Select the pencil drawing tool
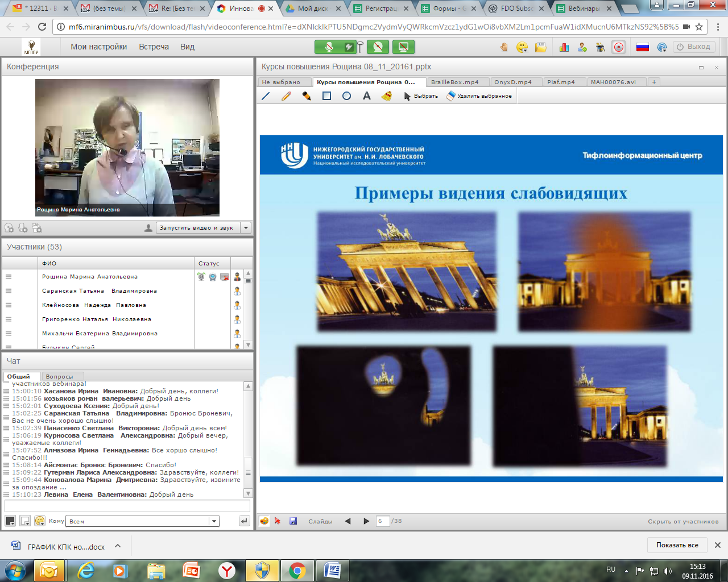The width and height of the screenshot is (728, 582). 286,96
